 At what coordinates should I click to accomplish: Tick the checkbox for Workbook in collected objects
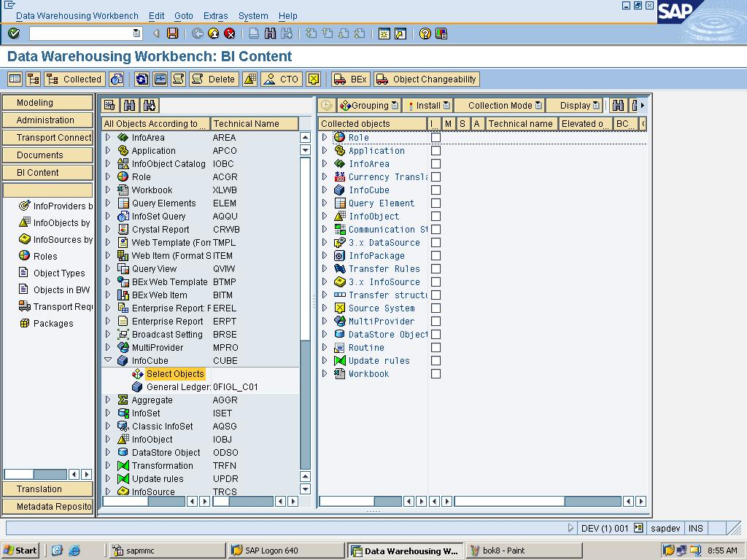(436, 374)
